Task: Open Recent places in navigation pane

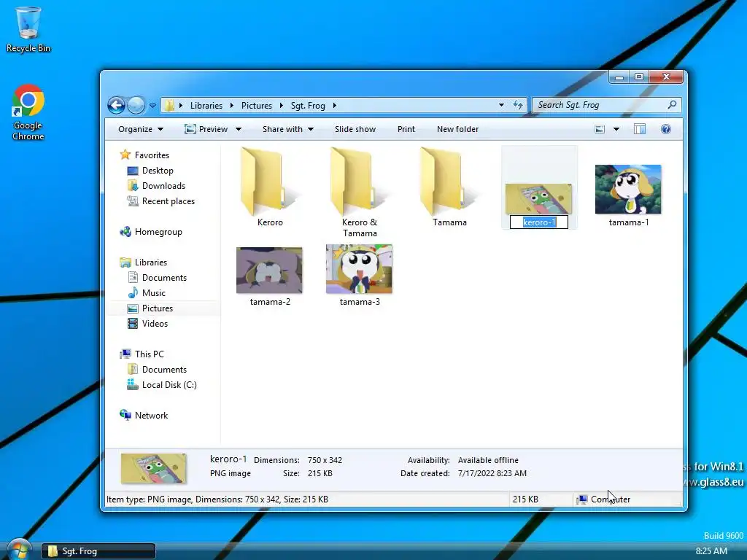Action: pyautogui.click(x=169, y=201)
